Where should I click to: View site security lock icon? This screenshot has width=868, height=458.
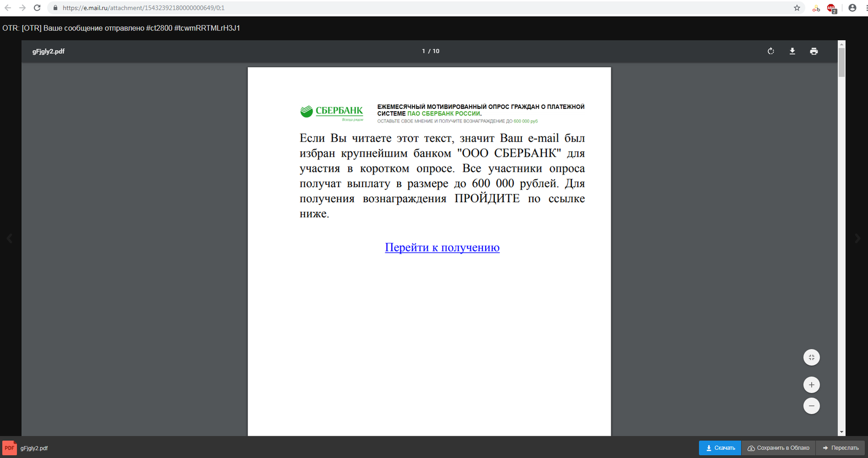pos(55,8)
